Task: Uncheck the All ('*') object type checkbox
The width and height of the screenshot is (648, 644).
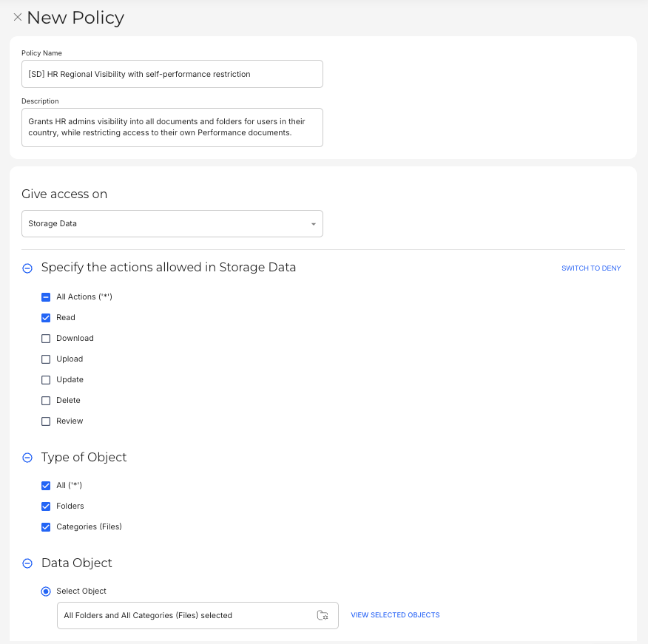Action: pyautogui.click(x=46, y=486)
